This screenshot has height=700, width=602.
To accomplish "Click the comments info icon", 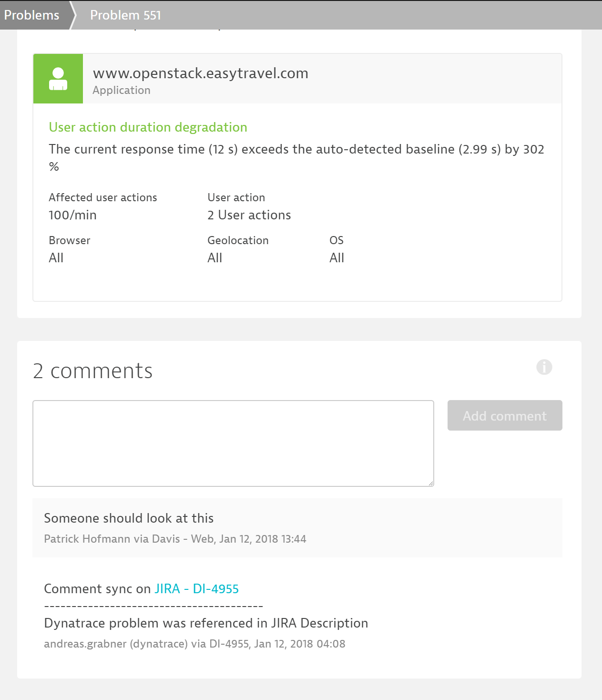I will click(544, 367).
